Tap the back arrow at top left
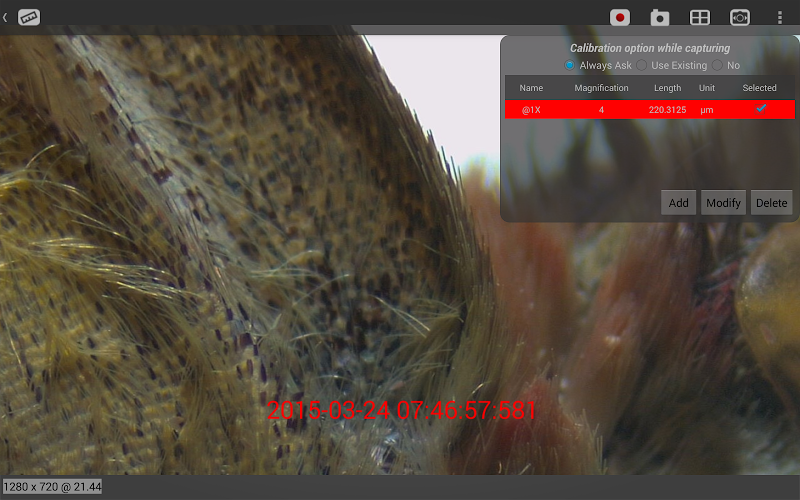Screen dimensions: 800x500 click(x=5, y=17)
